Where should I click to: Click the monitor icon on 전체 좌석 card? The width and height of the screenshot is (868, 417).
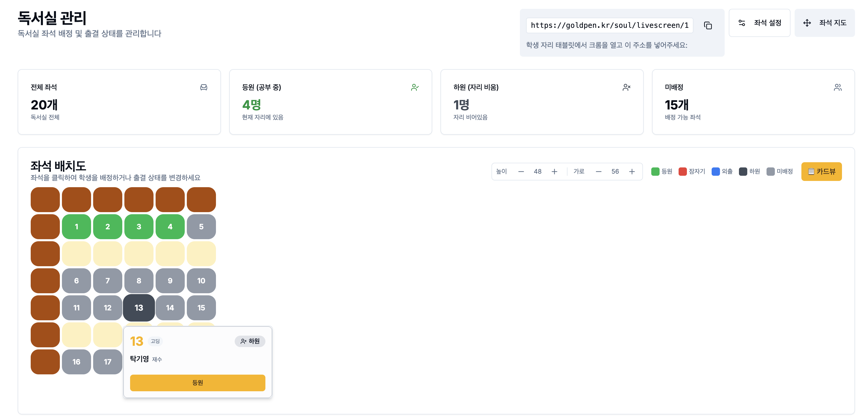tap(204, 87)
